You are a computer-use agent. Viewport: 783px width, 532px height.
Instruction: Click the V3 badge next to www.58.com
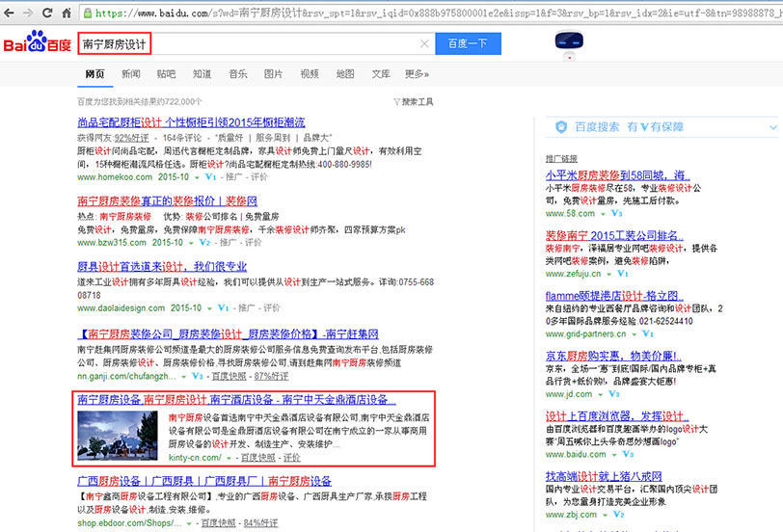616,214
